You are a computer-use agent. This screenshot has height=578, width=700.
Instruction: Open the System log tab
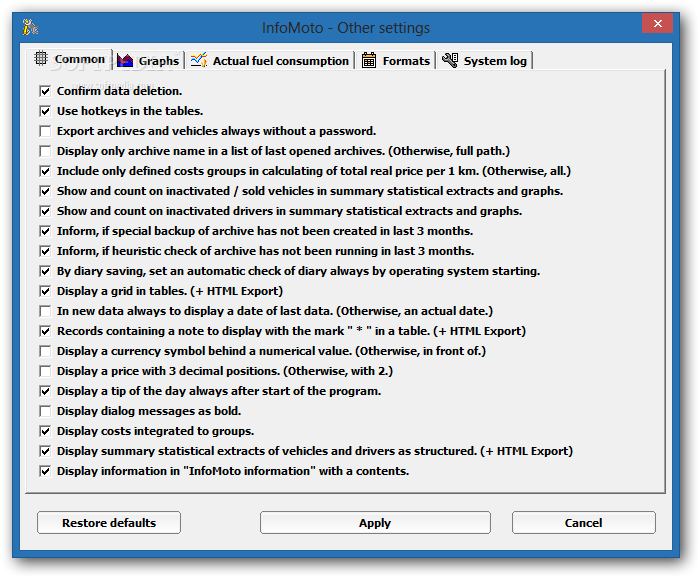pyautogui.click(x=485, y=61)
